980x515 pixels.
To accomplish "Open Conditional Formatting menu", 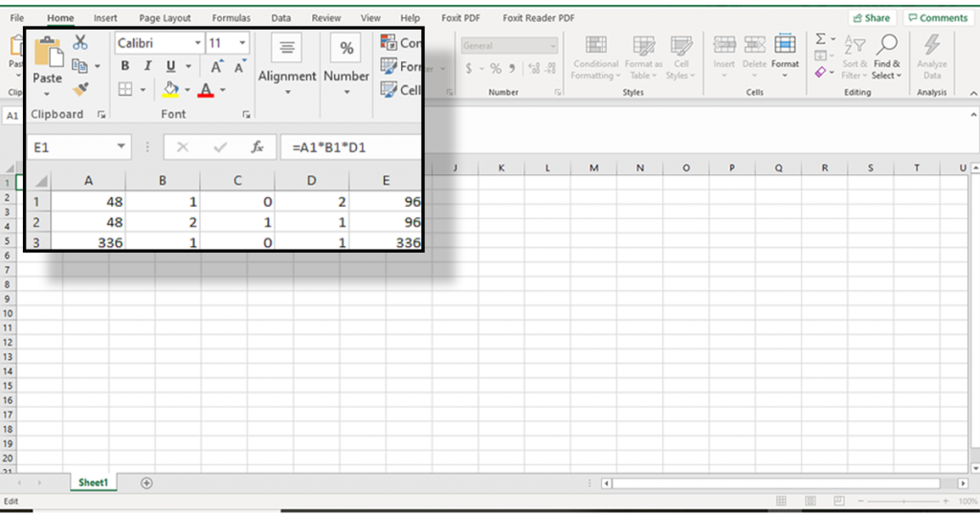I will (x=595, y=58).
